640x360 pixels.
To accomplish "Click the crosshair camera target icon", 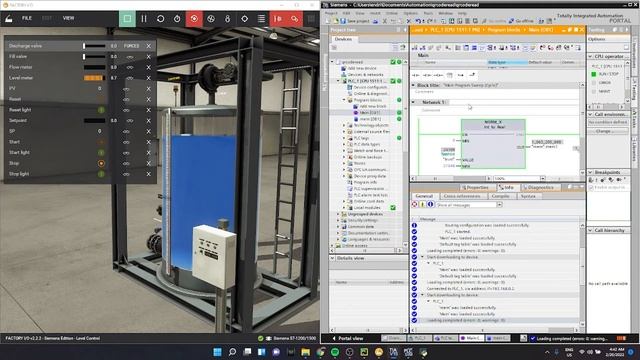I will tap(244, 19).
